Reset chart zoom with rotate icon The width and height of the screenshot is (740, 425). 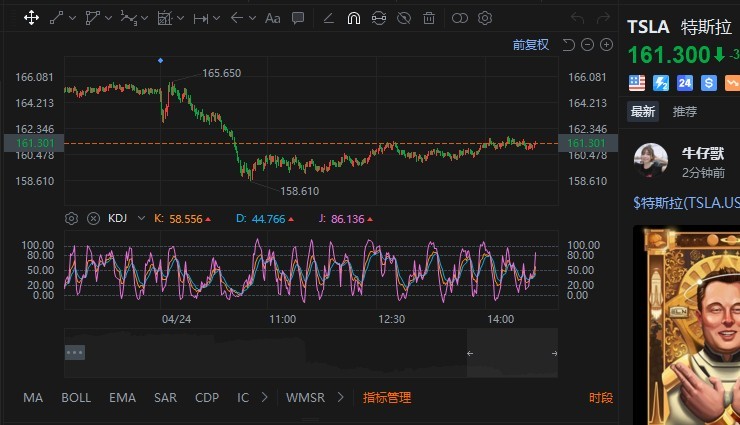[569, 45]
